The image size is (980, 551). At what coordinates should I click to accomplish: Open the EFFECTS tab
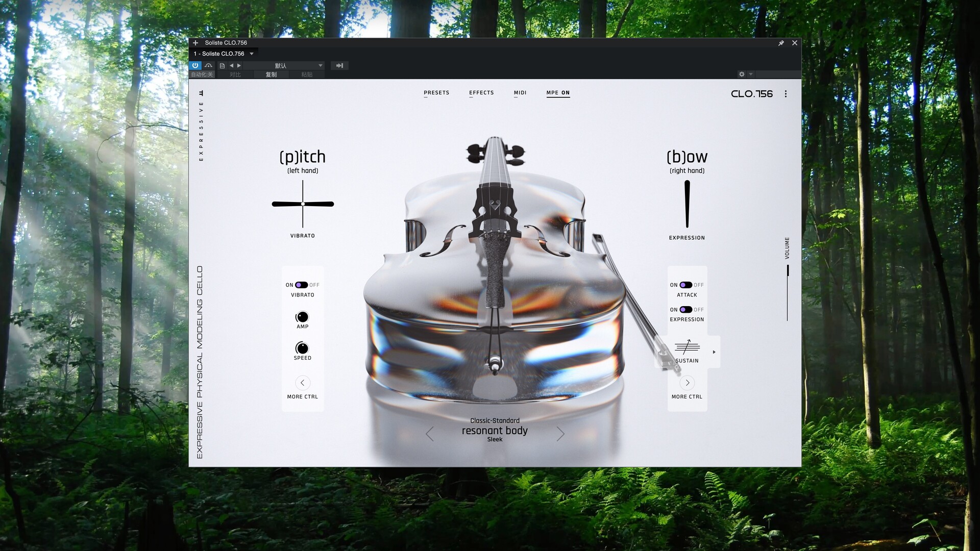pyautogui.click(x=481, y=93)
